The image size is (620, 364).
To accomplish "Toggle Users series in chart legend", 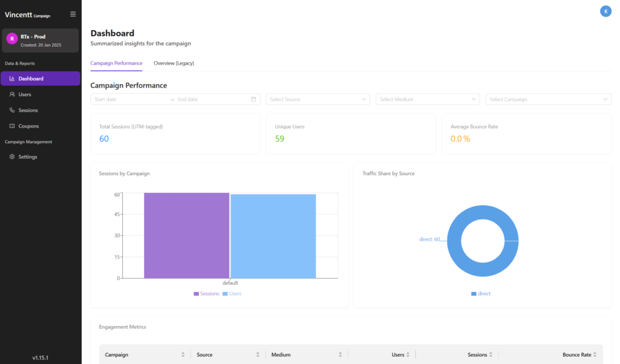I will (232, 294).
